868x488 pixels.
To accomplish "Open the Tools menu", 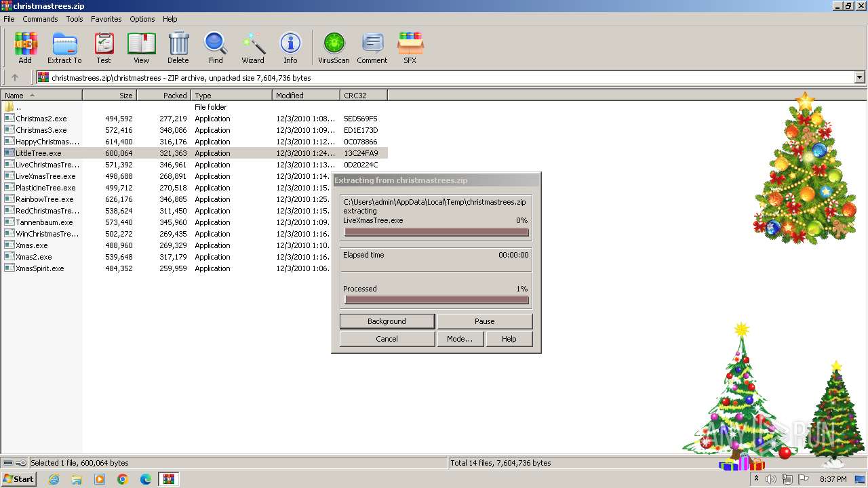I will point(75,19).
